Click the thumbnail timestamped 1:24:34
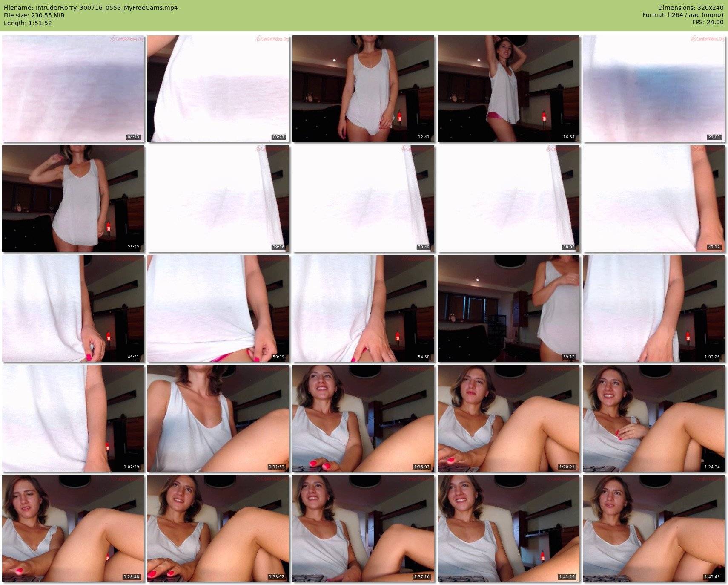 (653, 418)
